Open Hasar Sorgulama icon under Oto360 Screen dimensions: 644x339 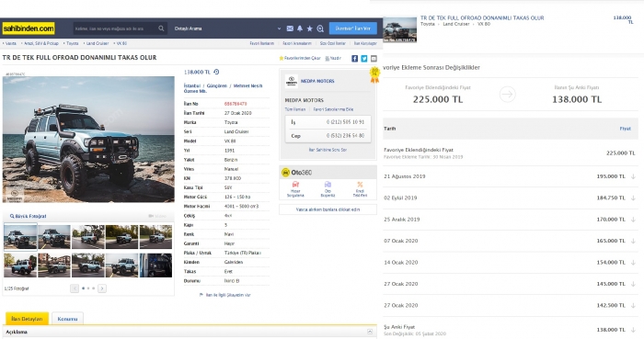(295, 185)
